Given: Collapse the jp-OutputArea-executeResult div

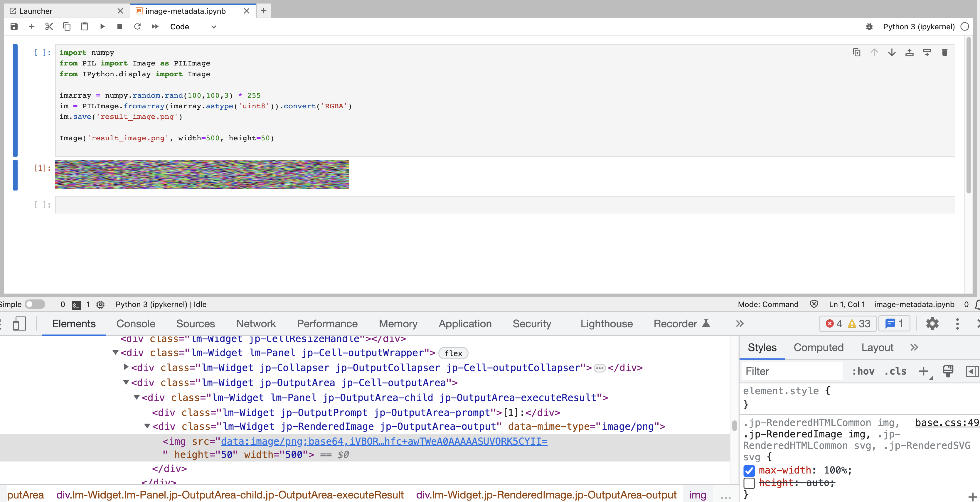Looking at the screenshot, I should pos(136,397).
